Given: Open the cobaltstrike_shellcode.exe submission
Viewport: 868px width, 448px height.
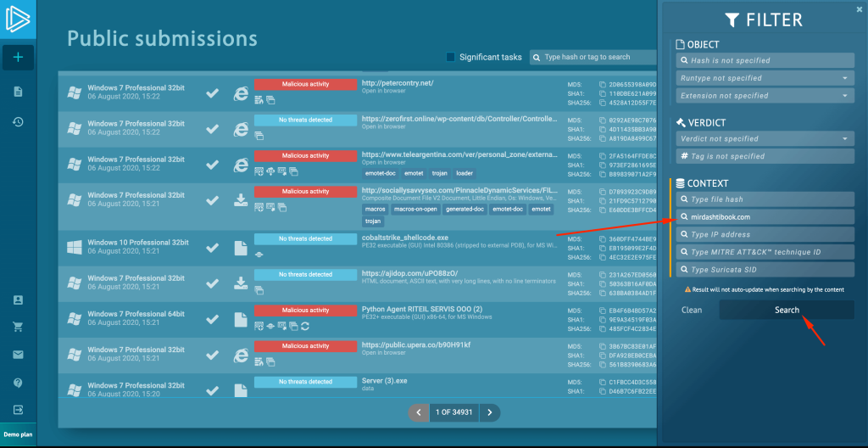Looking at the screenshot, I should 404,238.
